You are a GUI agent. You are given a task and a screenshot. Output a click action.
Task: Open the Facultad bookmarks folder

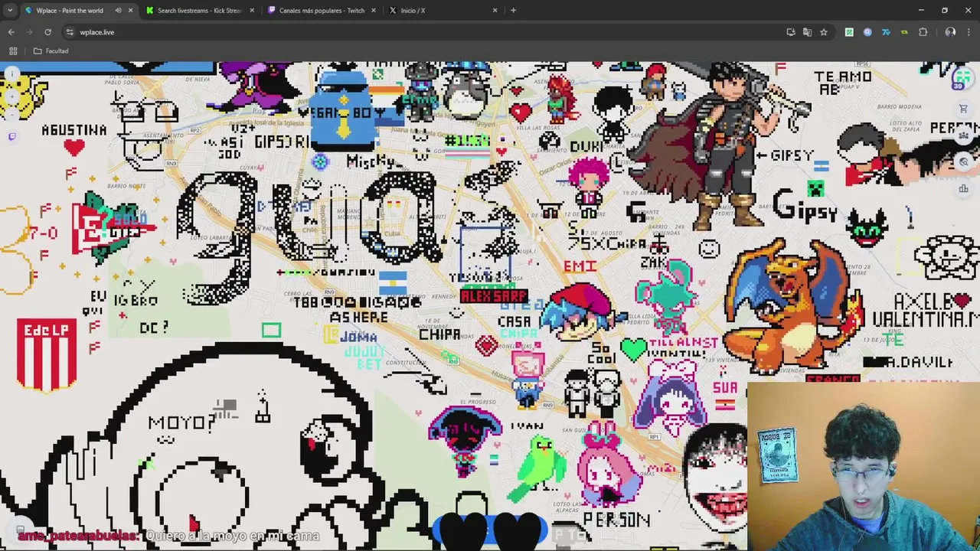pos(51,51)
